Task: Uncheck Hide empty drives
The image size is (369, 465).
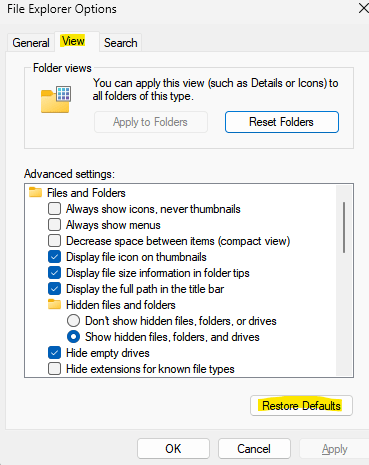Action: [54, 353]
